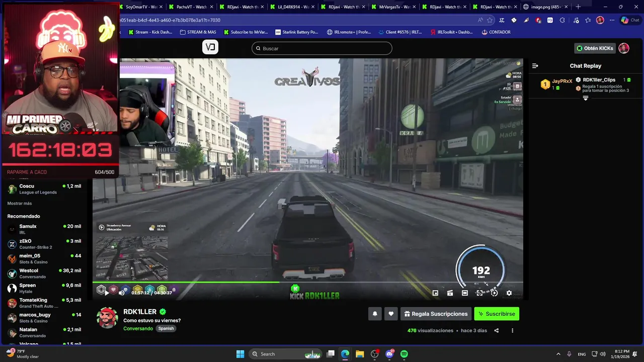Add page to favorites star icon
The height and width of the screenshot is (362, 644).
[x=490, y=20]
